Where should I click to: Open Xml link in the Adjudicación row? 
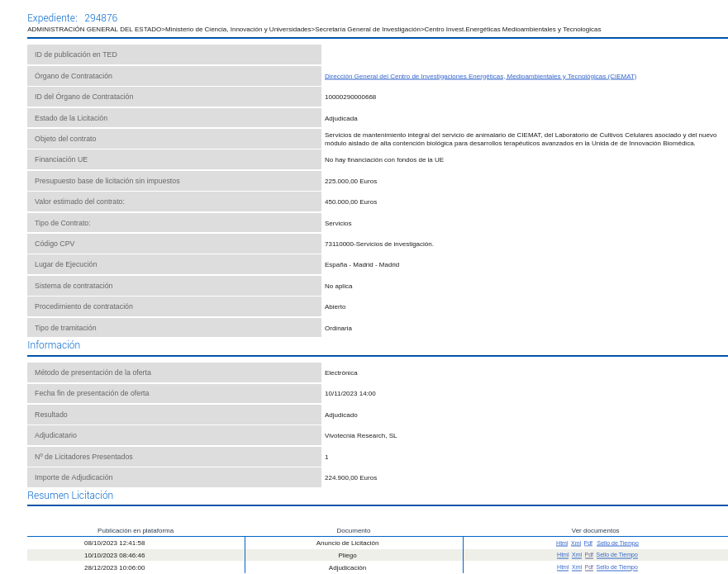[x=577, y=567]
